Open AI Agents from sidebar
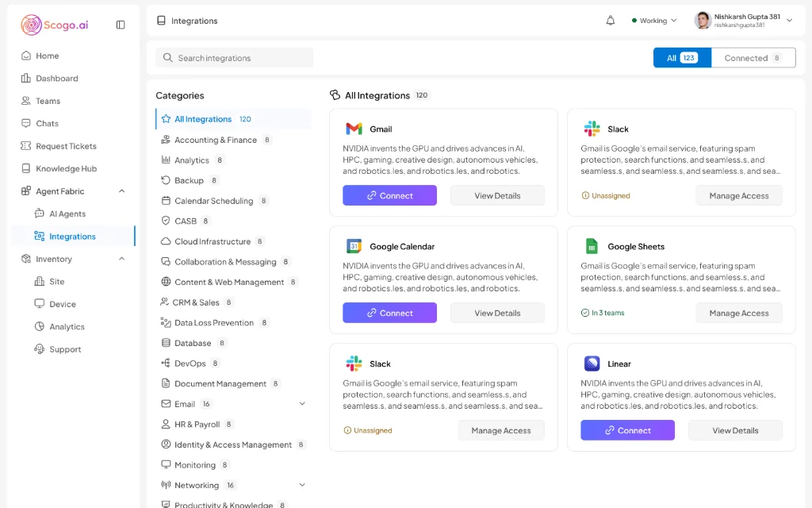 [x=67, y=214]
